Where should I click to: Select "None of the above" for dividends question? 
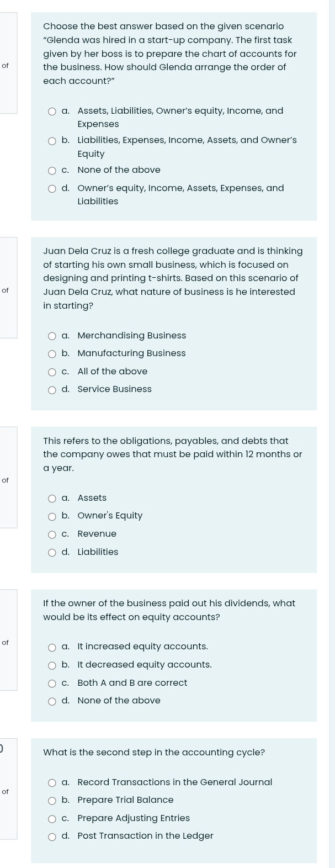coord(52,701)
